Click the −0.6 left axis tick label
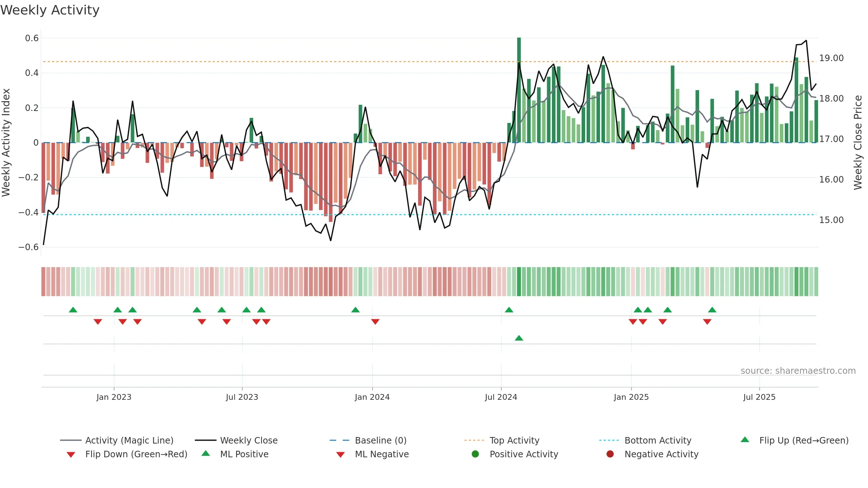868x488 pixels. tap(29, 247)
